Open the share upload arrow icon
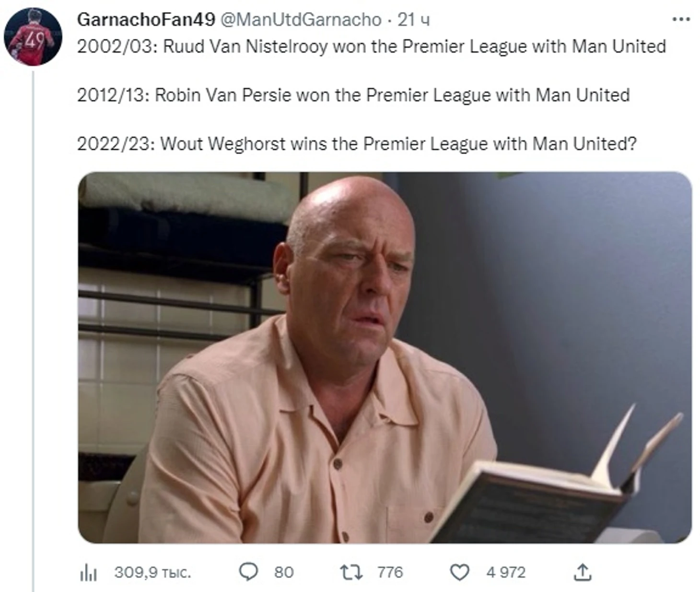Viewport: 700px width, 592px height. pyautogui.click(x=583, y=572)
